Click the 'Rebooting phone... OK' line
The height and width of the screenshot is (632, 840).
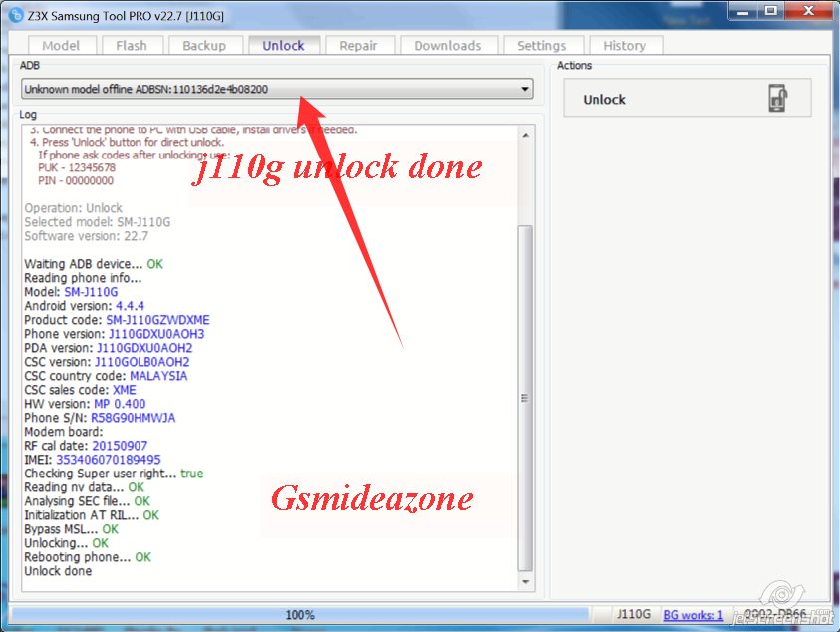[88, 557]
